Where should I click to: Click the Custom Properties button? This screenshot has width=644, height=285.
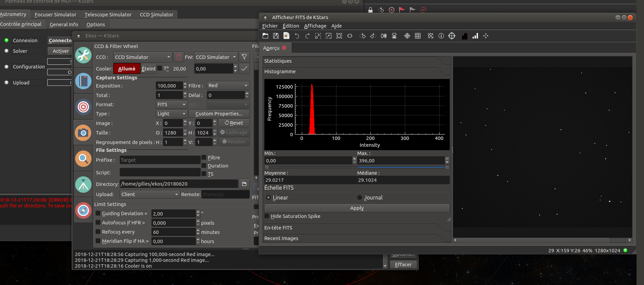click(x=219, y=114)
